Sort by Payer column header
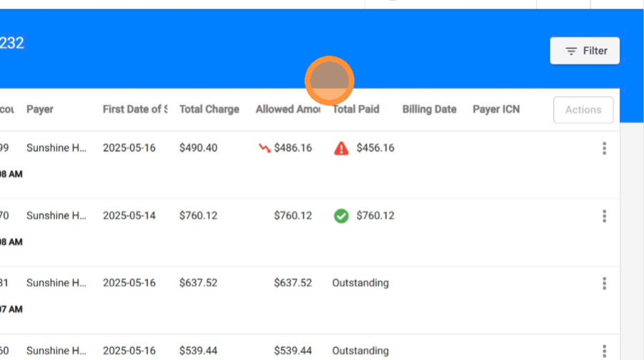This screenshot has height=360, width=644. point(40,109)
